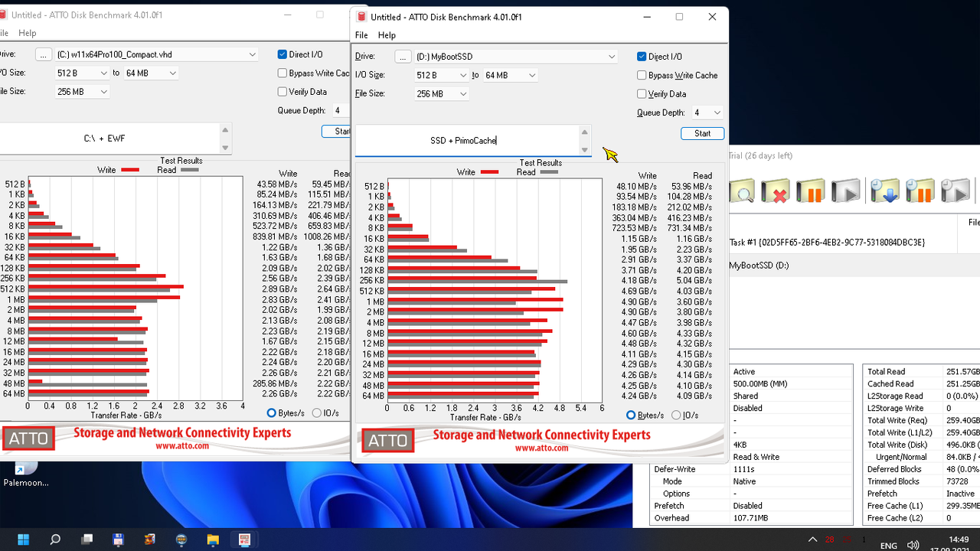Click browse '...' button in front window
This screenshot has width=980, height=551.
403,57
